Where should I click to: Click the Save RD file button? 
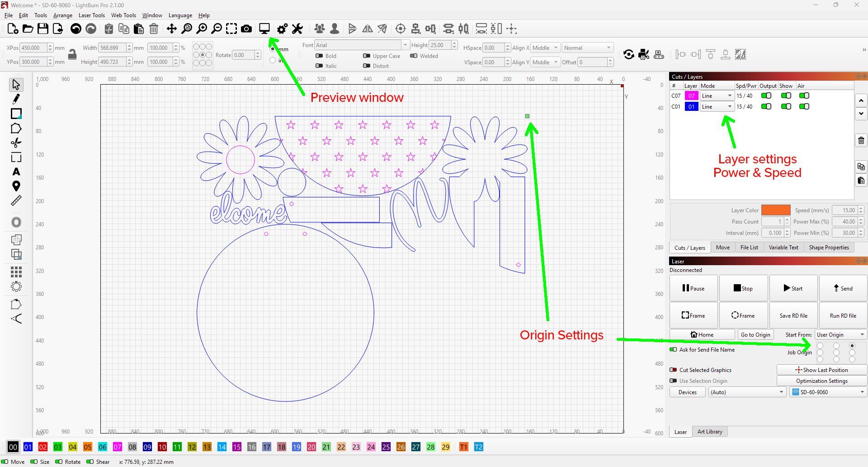[x=793, y=315]
